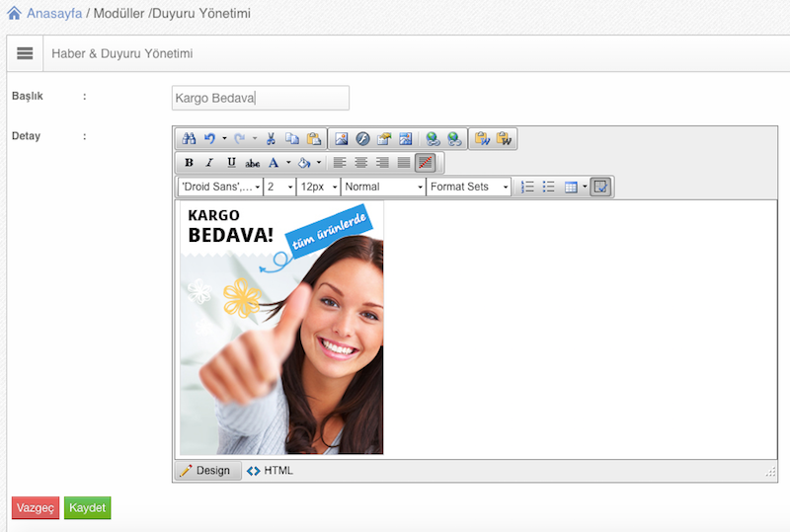Click Modüller /Duyuru Yönetimi breadcrumb text
The width and height of the screenshot is (790, 532).
tap(172, 14)
